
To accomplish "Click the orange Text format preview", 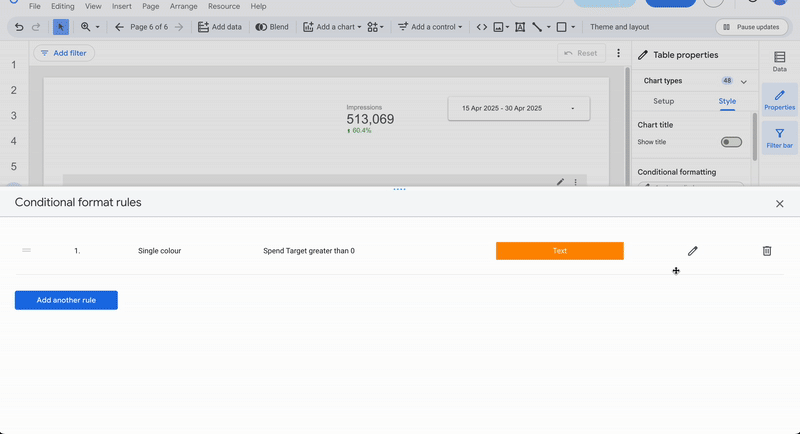I will coord(560,251).
